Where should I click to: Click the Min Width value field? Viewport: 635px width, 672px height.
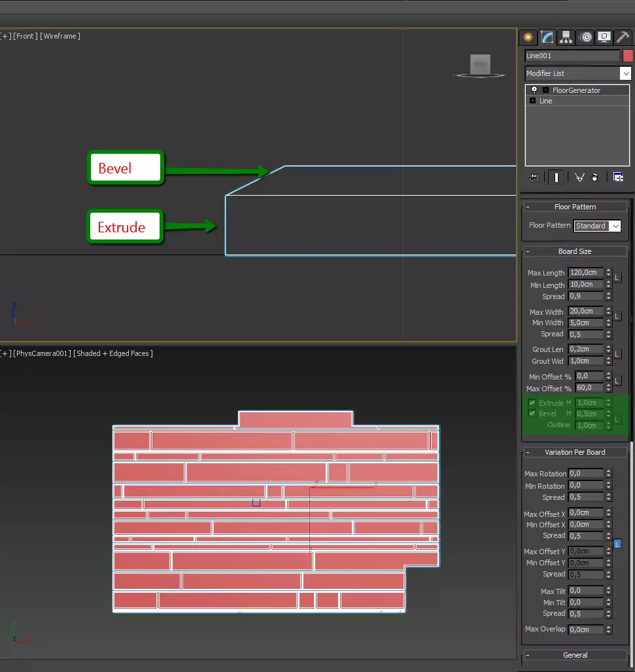(586, 323)
